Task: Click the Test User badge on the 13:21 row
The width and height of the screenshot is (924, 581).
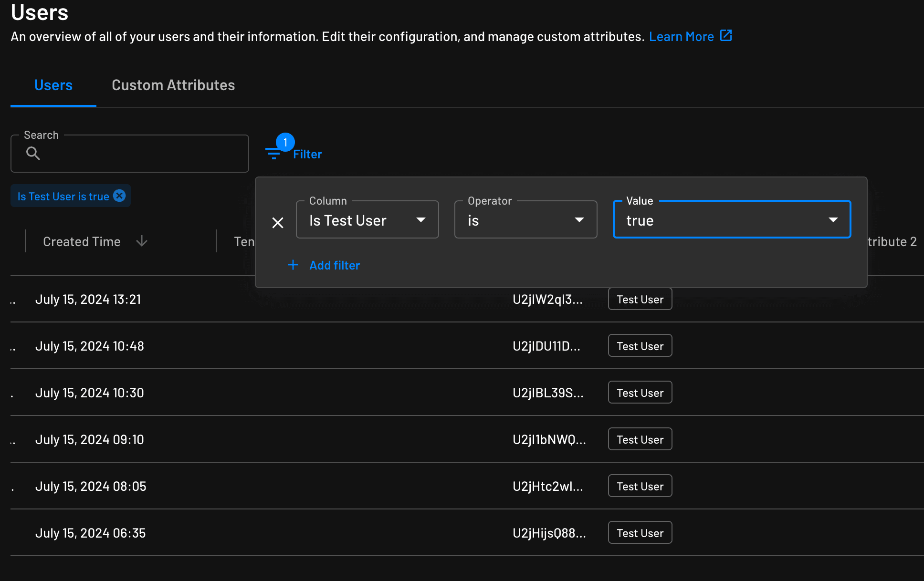Action: pos(640,299)
